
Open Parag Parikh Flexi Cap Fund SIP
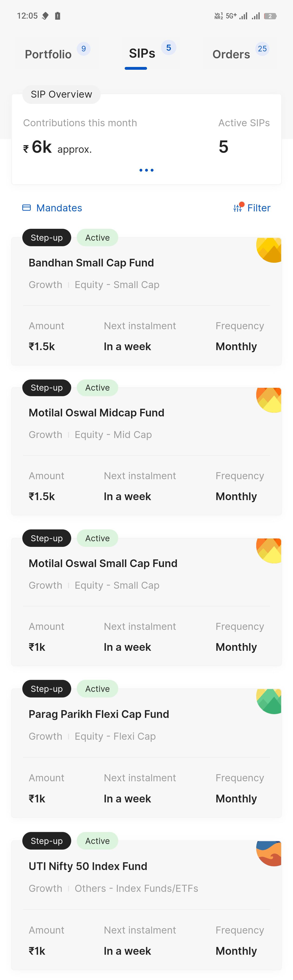pyautogui.click(x=99, y=714)
